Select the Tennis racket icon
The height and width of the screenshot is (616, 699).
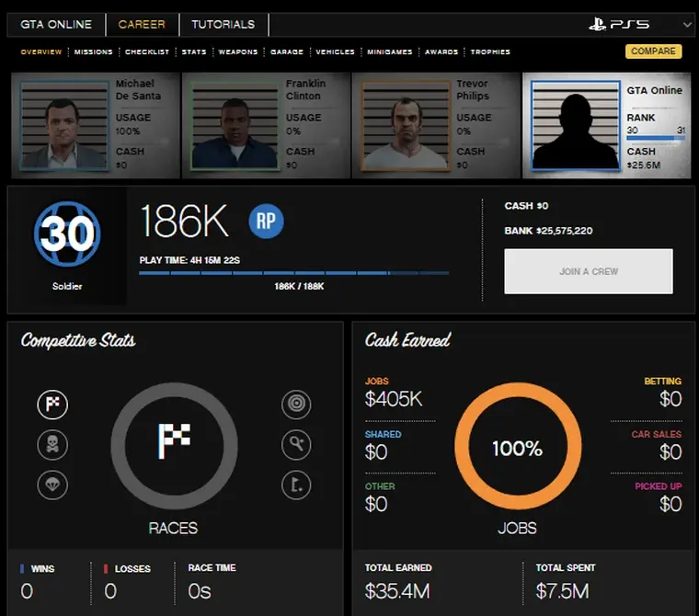coord(296,445)
